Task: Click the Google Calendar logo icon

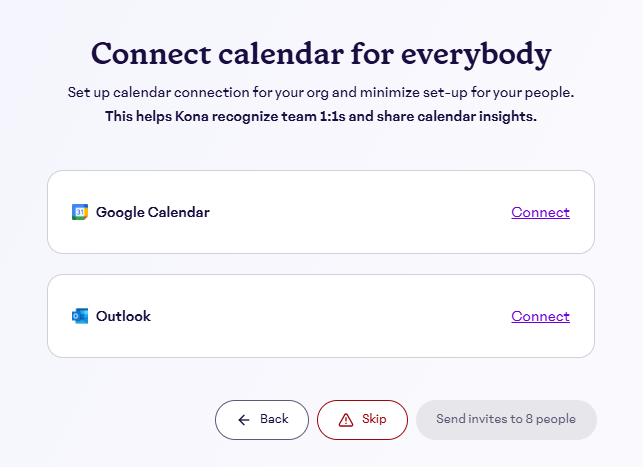Action: click(80, 212)
